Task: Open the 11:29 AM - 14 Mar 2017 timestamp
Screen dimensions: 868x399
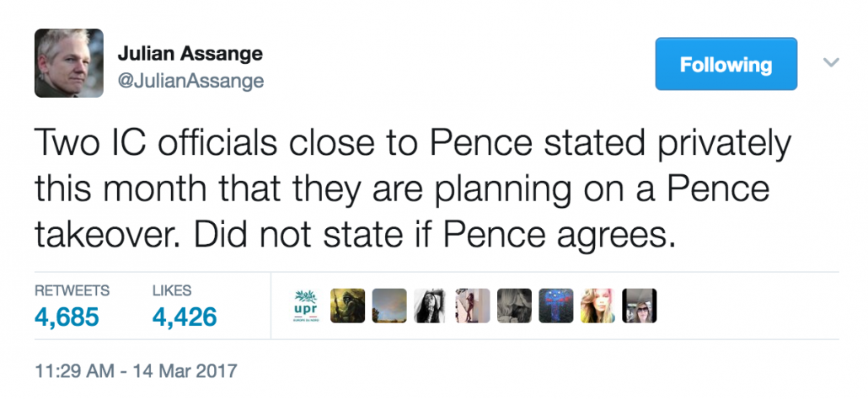Action: click(136, 370)
